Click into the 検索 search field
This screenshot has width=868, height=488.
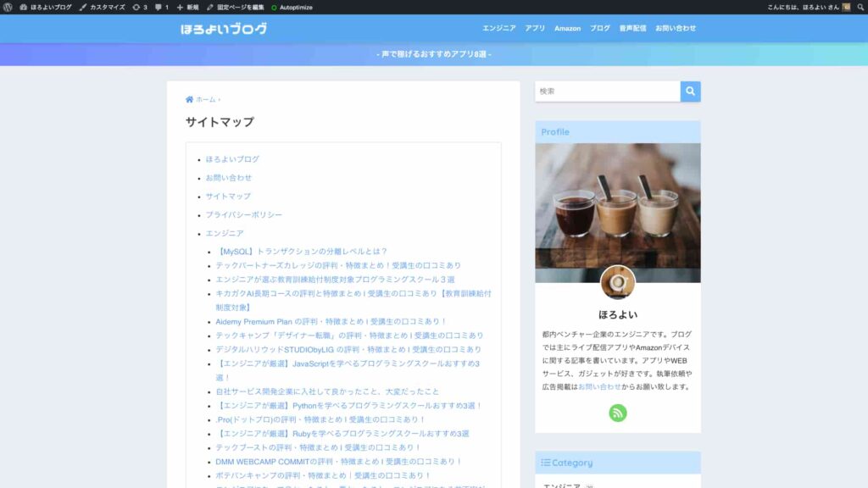(607, 91)
